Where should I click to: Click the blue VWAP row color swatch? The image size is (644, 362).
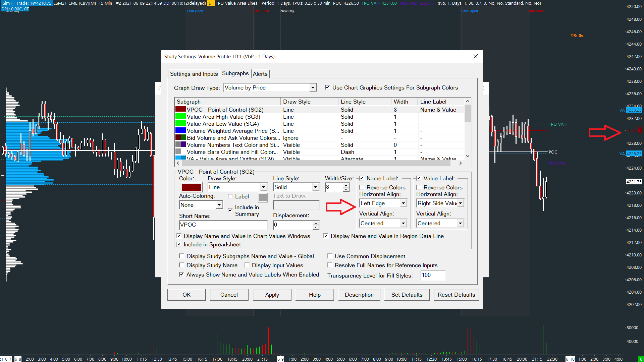tap(181, 130)
